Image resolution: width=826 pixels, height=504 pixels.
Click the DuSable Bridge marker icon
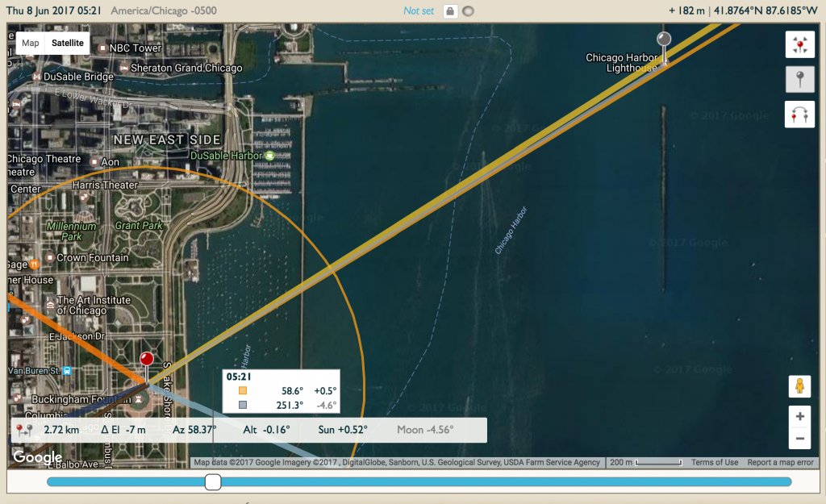point(37,77)
